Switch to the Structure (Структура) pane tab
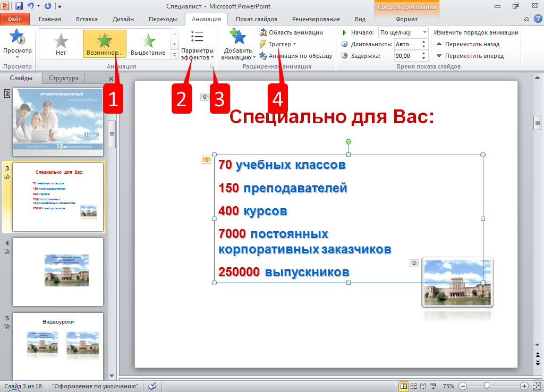 pyautogui.click(x=64, y=79)
